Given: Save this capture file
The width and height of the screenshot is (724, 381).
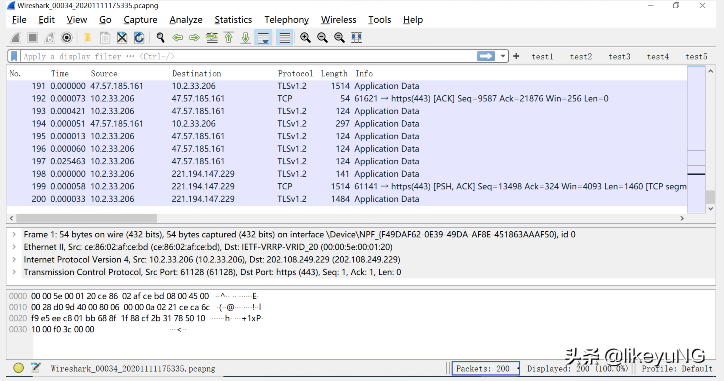Looking at the screenshot, I should click(105, 38).
